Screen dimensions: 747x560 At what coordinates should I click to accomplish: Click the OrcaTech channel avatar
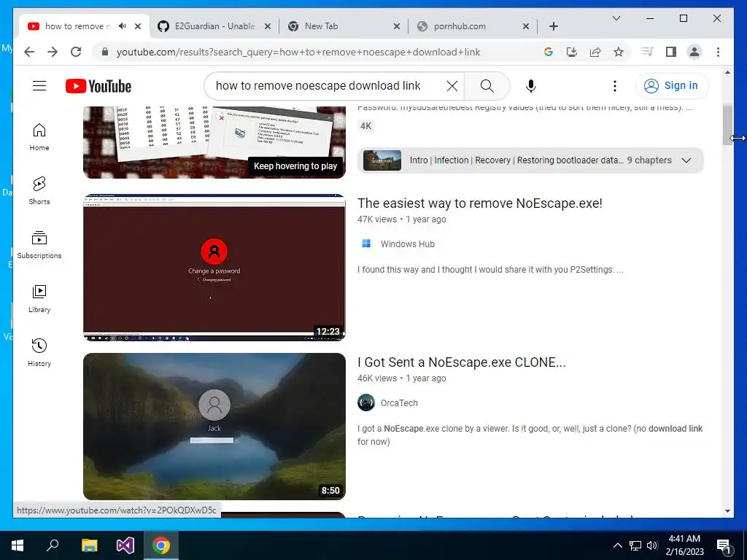click(366, 402)
